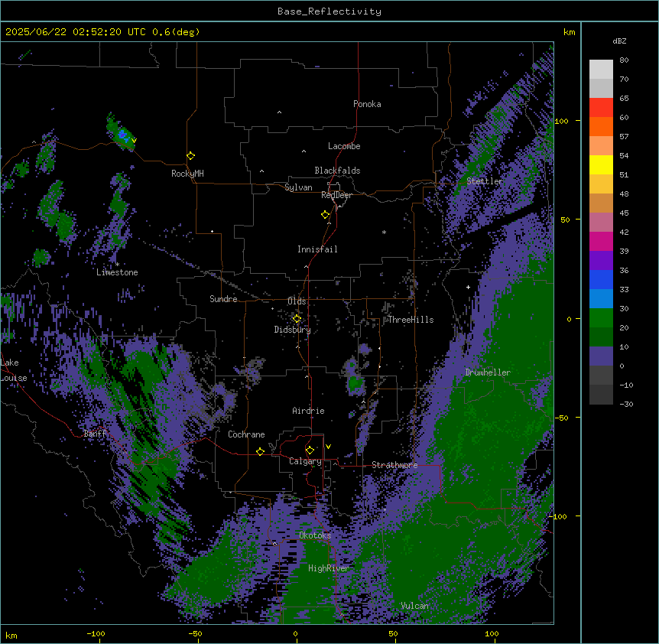The width and height of the screenshot is (659, 644).
Task: Click the Stettler city label
Action: (x=485, y=181)
